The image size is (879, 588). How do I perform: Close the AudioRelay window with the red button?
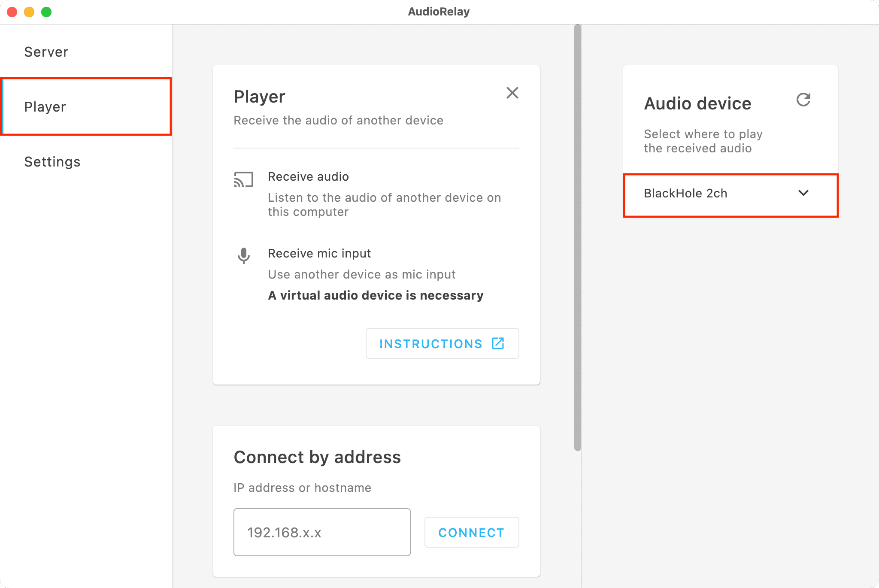[x=12, y=12]
